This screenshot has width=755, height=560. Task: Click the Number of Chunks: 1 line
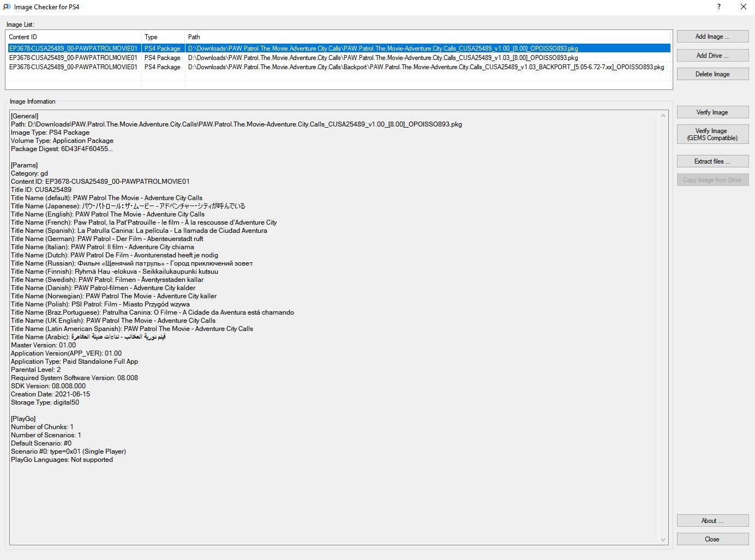pos(42,427)
